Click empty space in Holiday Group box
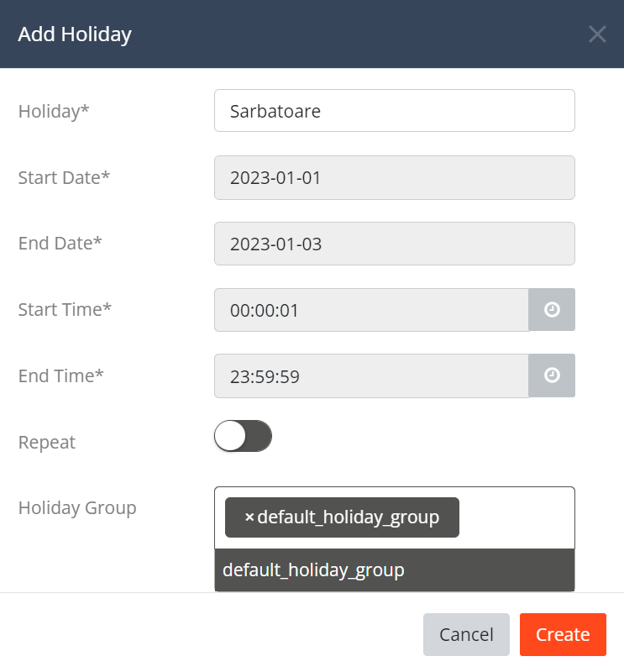Screen dimensions: 624x672 coord(517,517)
